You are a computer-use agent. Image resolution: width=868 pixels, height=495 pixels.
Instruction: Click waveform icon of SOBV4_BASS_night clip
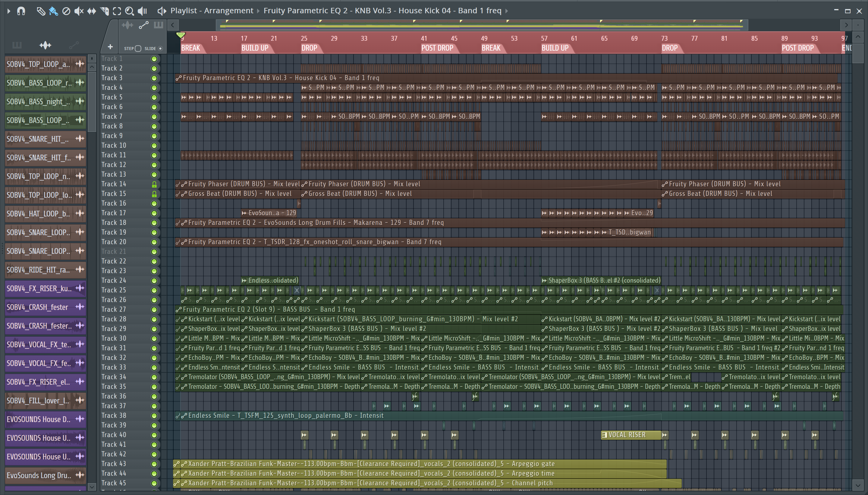(80, 101)
